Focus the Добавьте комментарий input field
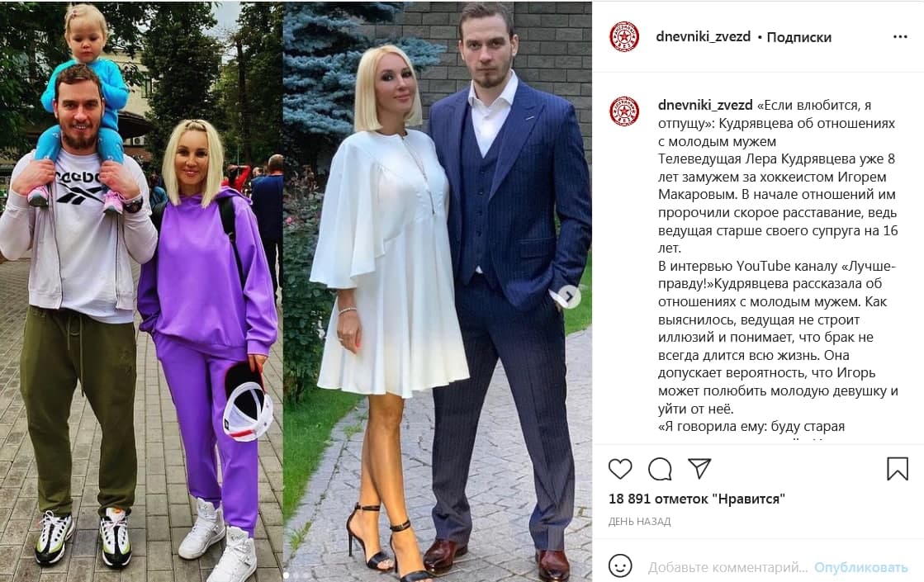 pyautogui.click(x=727, y=567)
